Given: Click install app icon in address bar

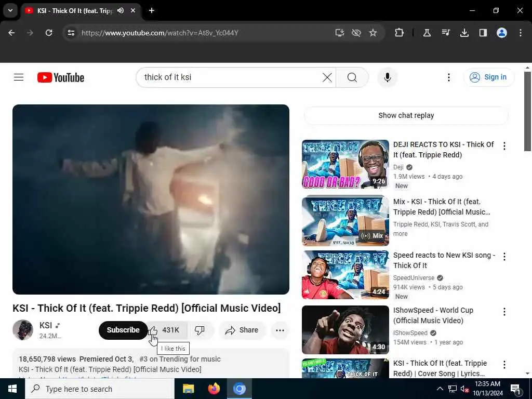Looking at the screenshot, I should click(339, 33).
